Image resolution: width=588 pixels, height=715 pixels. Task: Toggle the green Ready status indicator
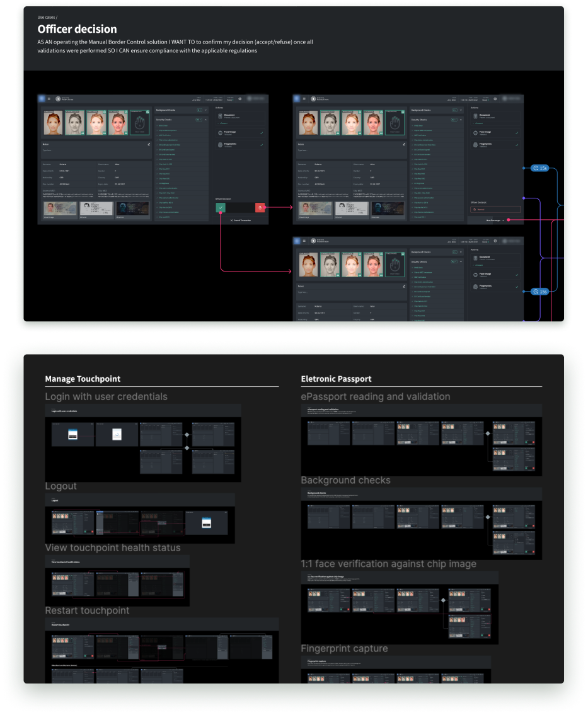coord(231,100)
